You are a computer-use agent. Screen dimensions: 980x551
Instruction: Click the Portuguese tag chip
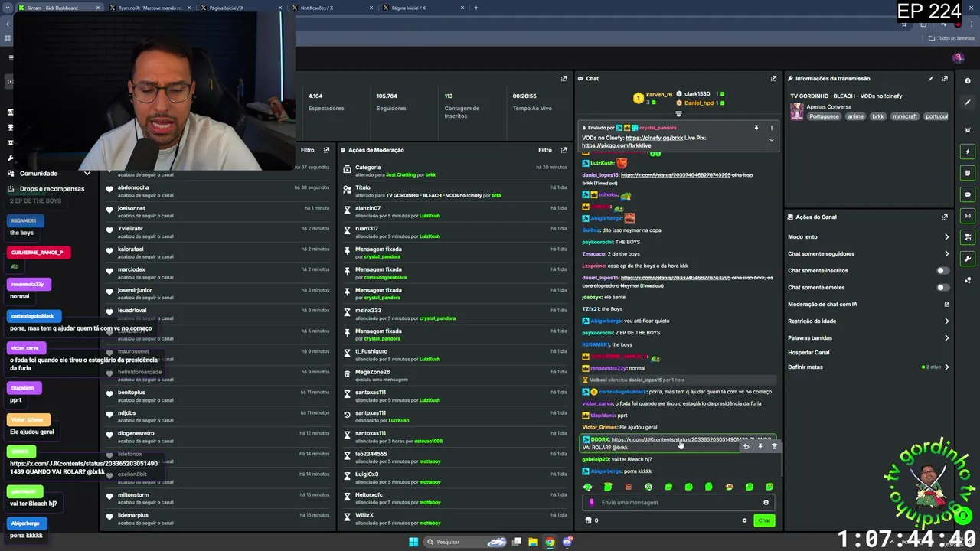click(824, 116)
